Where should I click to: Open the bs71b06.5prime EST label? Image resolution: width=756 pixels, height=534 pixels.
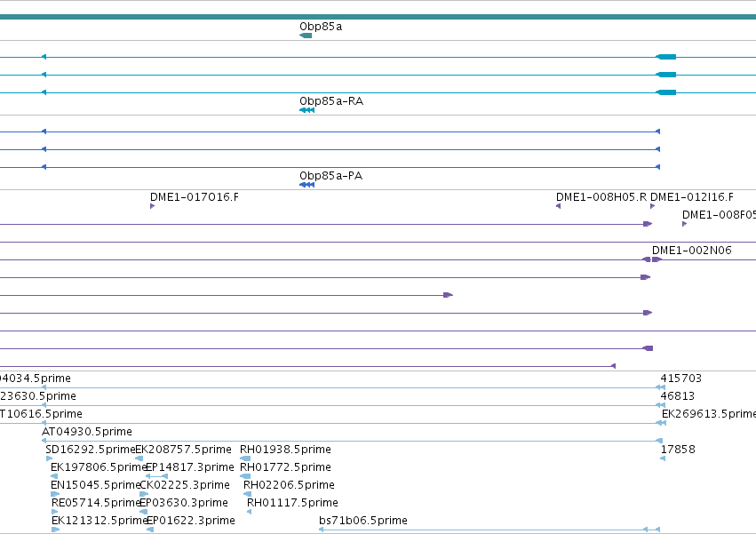pos(363,521)
